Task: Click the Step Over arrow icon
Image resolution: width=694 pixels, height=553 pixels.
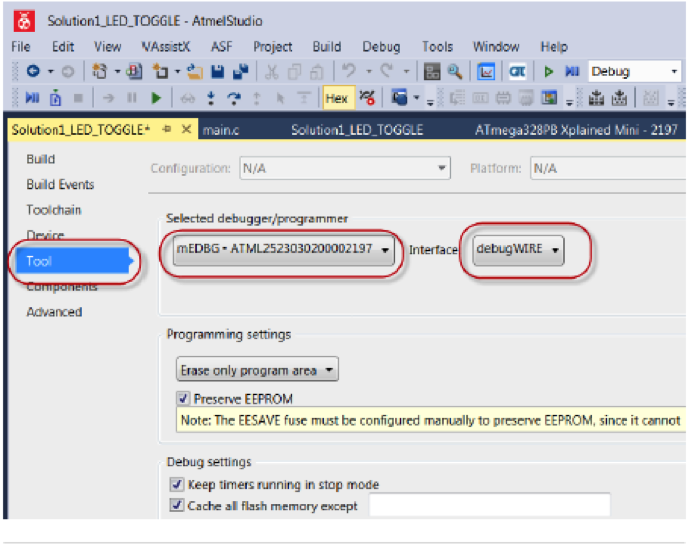Action: (234, 98)
